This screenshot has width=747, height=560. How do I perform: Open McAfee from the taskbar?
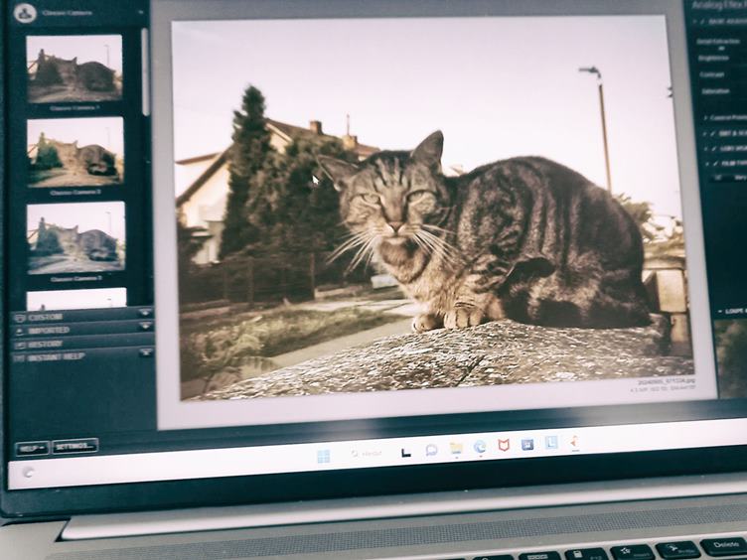click(504, 446)
